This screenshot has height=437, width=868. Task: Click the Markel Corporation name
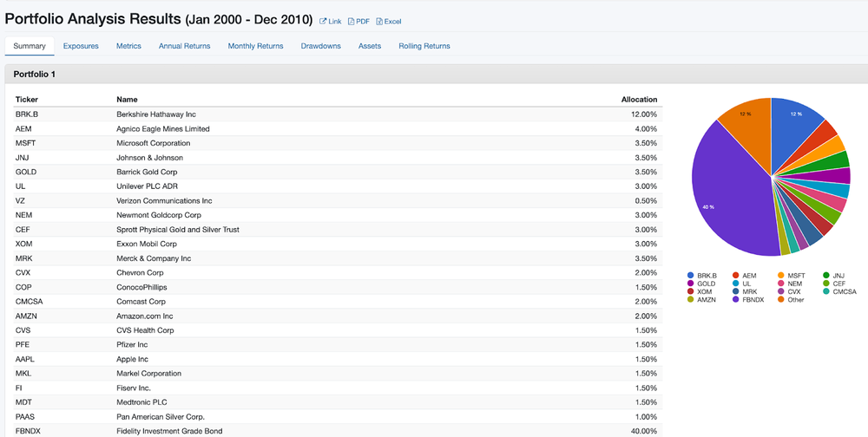pyautogui.click(x=149, y=373)
